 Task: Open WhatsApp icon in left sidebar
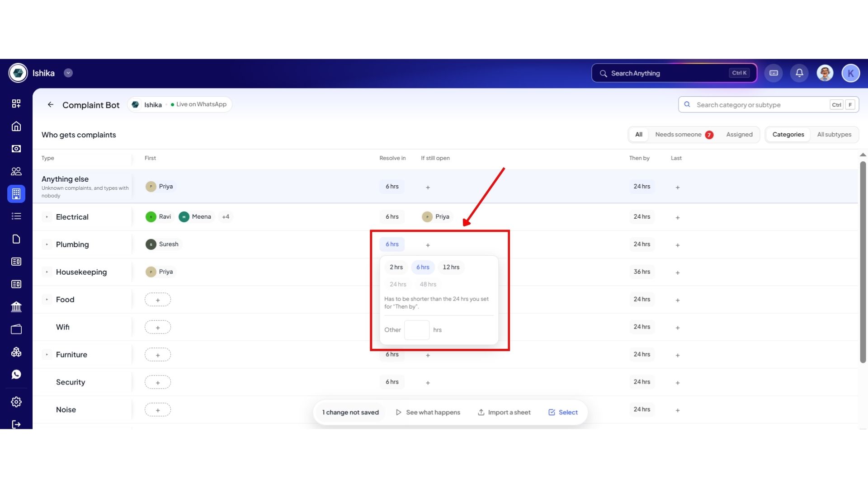coord(16,375)
